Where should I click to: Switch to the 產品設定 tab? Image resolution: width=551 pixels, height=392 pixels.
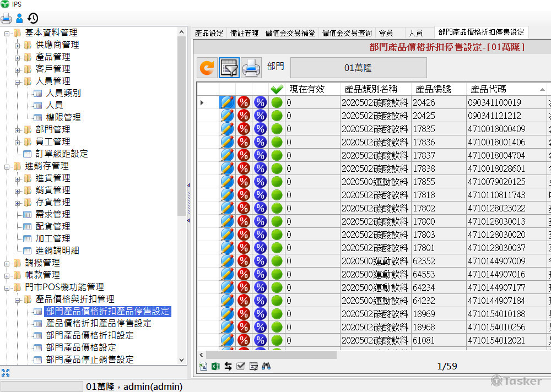pos(209,33)
